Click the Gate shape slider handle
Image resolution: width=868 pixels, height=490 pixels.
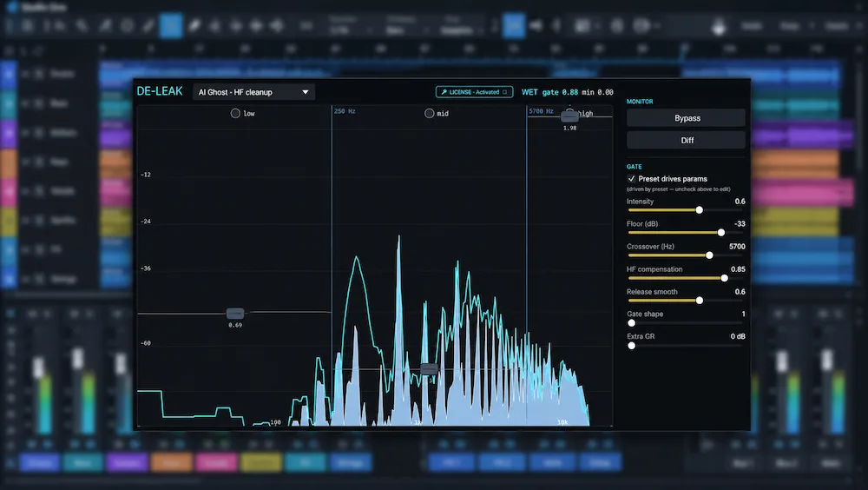coord(632,323)
